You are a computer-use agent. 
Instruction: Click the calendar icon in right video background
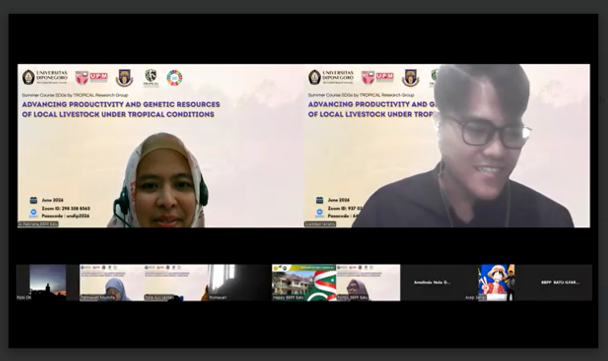(320, 200)
